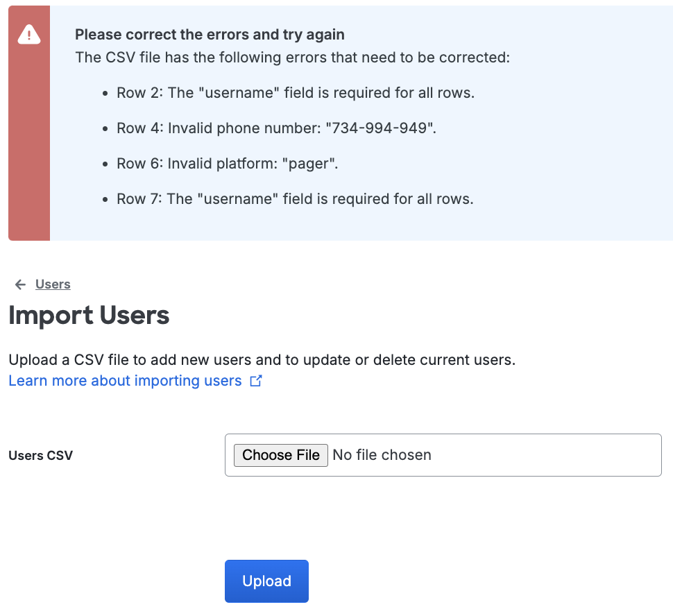Click the external link icon after Learn more
Screen dimensions: 673x616
pos(256,381)
